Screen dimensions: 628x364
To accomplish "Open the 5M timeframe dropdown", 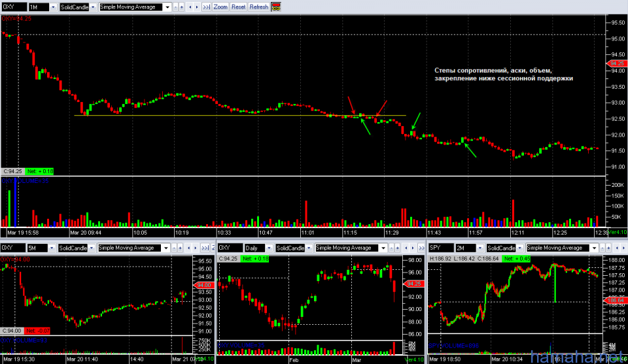I will click(52, 248).
